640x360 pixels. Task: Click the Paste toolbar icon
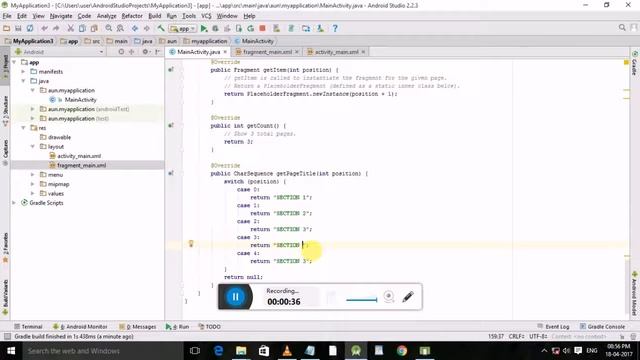pos(94,28)
